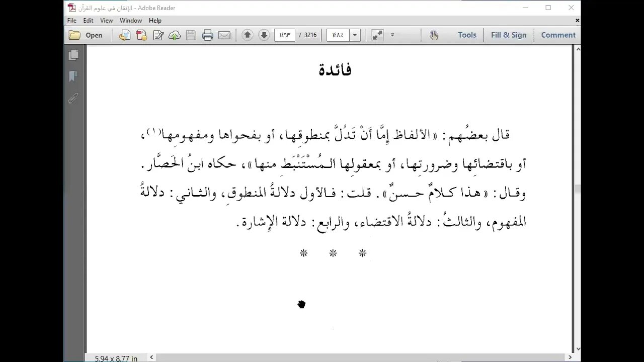Click page size 5.94 x 8.77 in
644x362 pixels.
(x=116, y=358)
